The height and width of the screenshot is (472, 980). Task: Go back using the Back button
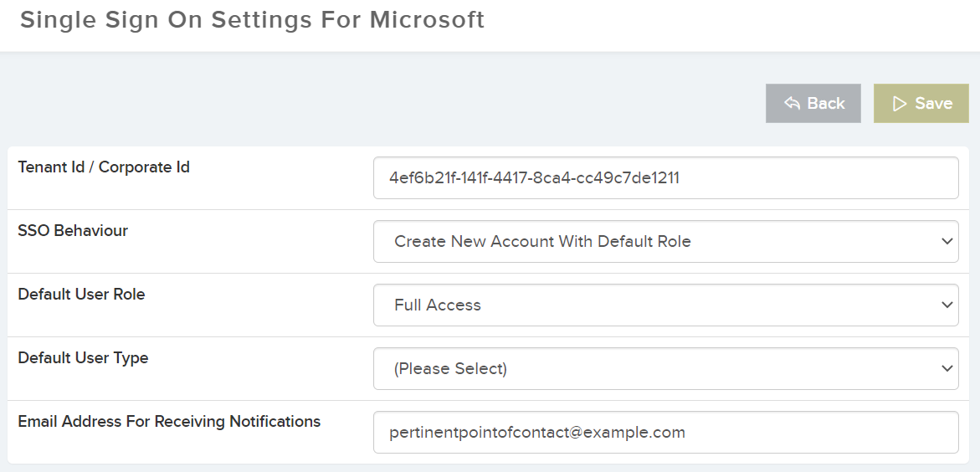[813, 104]
